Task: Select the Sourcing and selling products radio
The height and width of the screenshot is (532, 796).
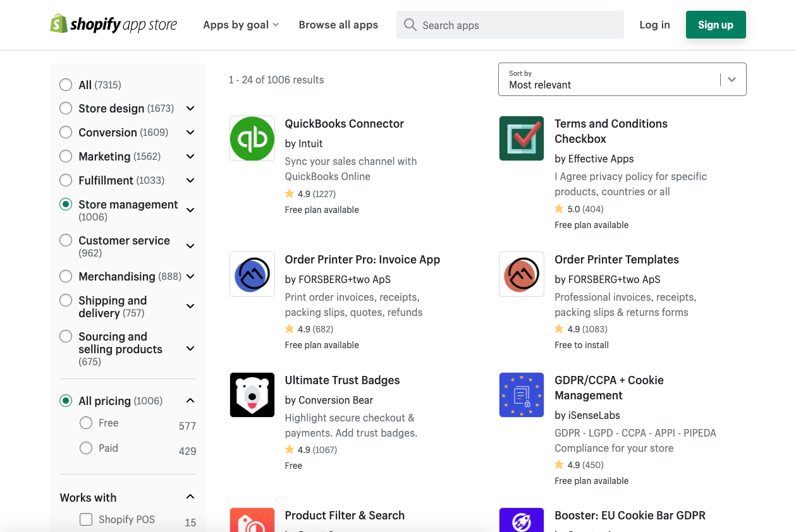Action: tap(66, 336)
